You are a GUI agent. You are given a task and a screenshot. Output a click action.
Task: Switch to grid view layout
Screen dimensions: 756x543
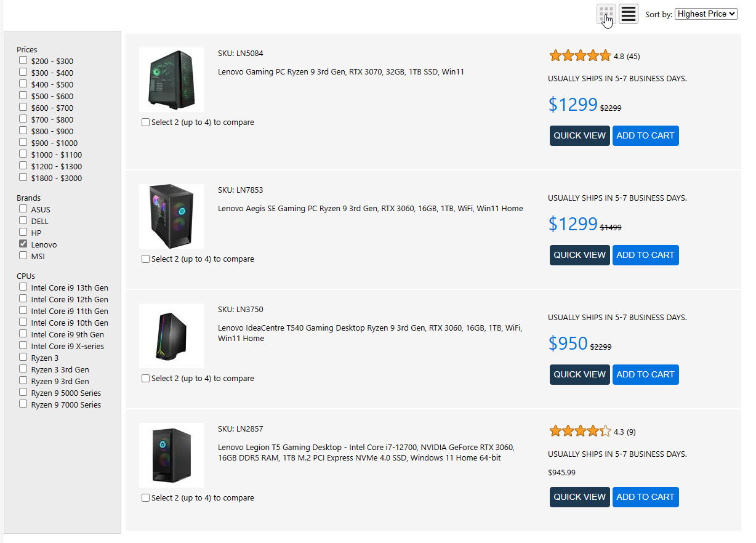tap(606, 14)
